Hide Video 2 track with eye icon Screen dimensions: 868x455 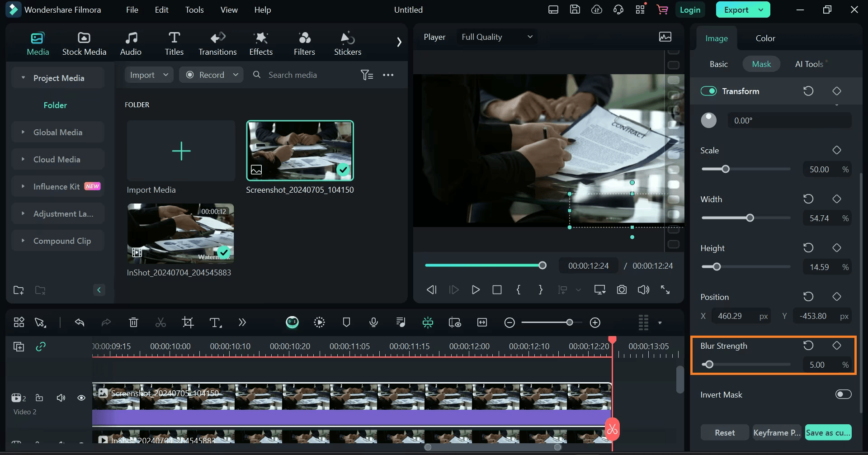[81, 398]
